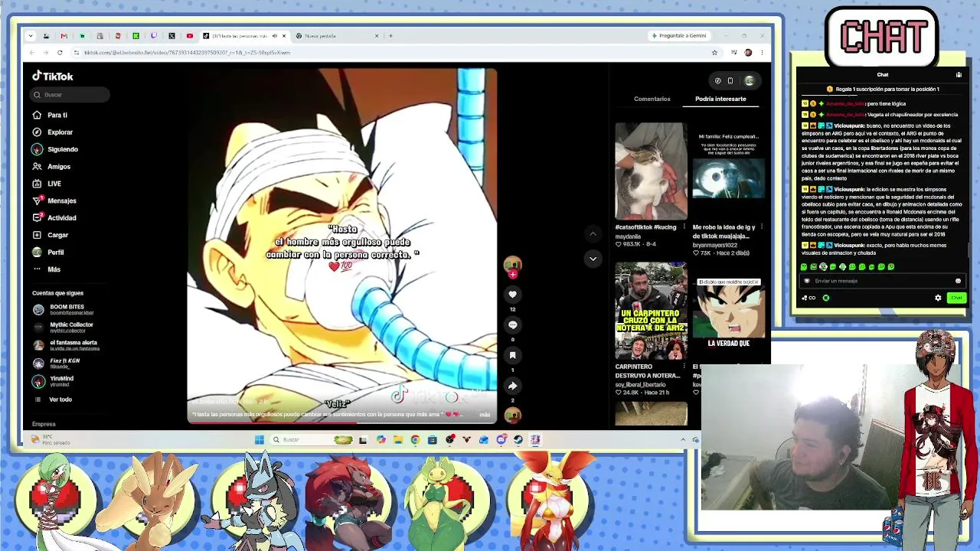Open the 'Me robe la idea' video thumbnail
Viewport: 980px width, 551px height.
(x=729, y=171)
